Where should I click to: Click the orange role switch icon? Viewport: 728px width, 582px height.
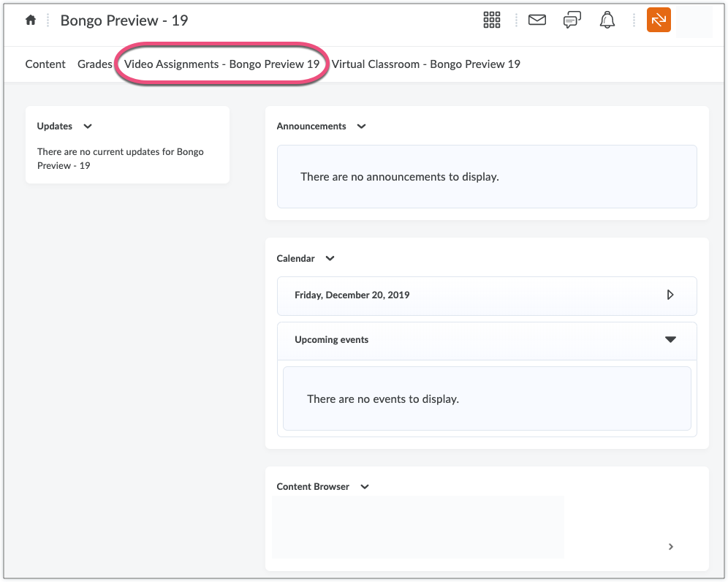click(659, 20)
